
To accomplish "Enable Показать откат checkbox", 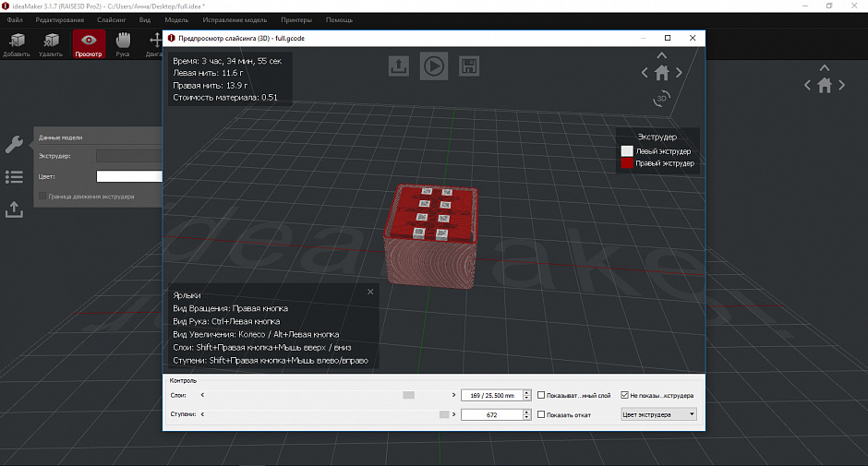I will pyautogui.click(x=541, y=414).
